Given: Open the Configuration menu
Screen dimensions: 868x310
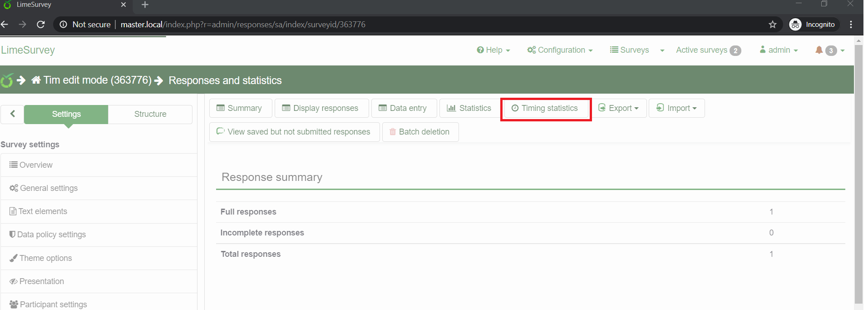Looking at the screenshot, I should (x=560, y=50).
